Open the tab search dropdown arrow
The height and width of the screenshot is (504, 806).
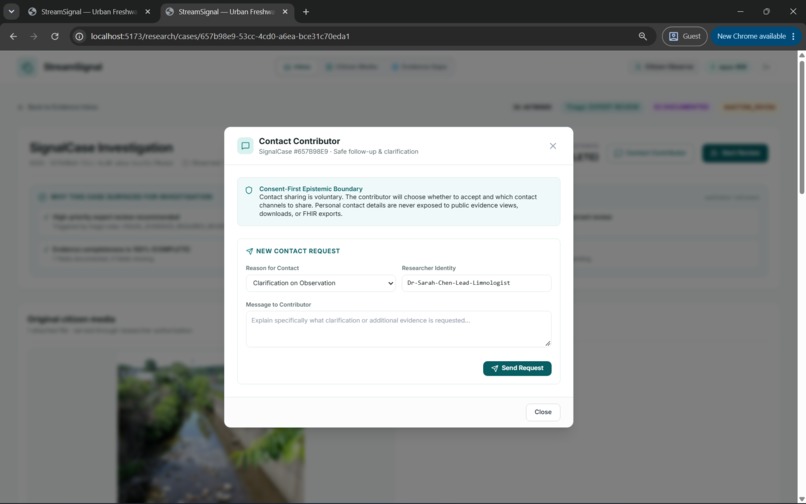pos(11,12)
